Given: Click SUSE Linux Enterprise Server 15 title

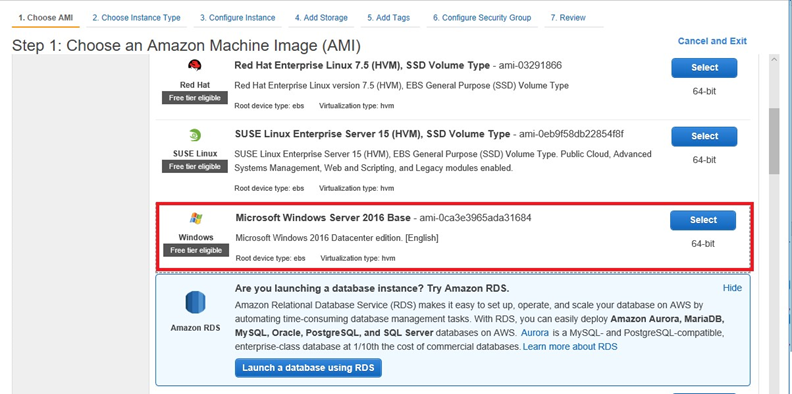Looking at the screenshot, I should click(372, 134).
